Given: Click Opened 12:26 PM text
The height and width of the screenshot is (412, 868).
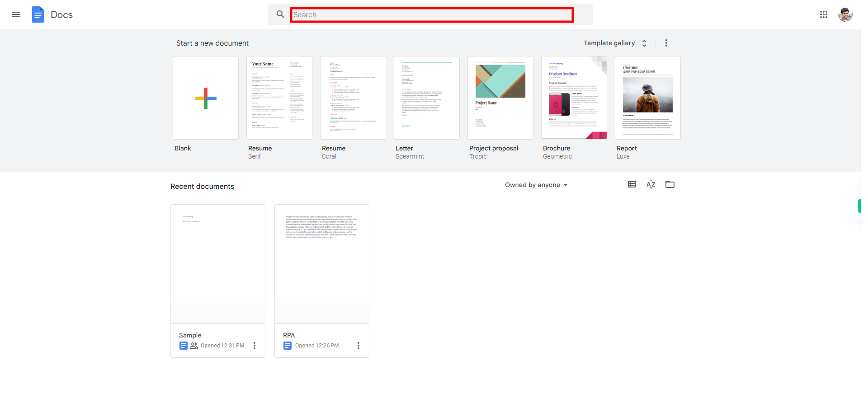Looking at the screenshot, I should (317, 346).
